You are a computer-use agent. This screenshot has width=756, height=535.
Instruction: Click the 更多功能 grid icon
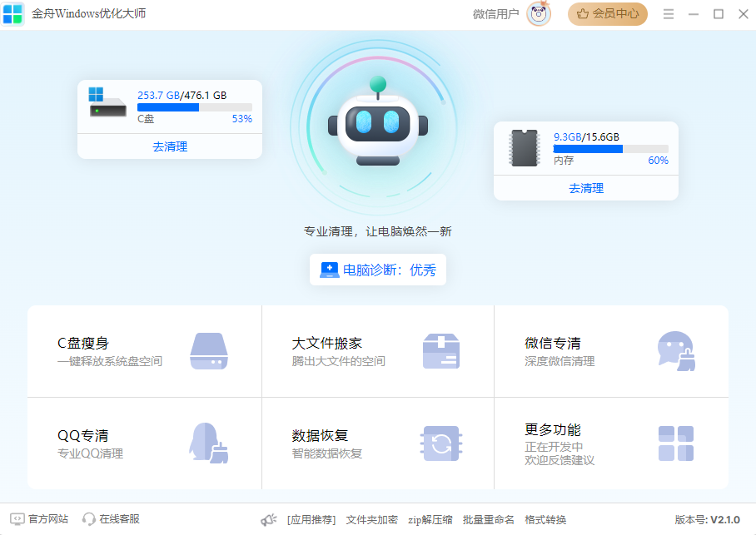[x=675, y=443]
